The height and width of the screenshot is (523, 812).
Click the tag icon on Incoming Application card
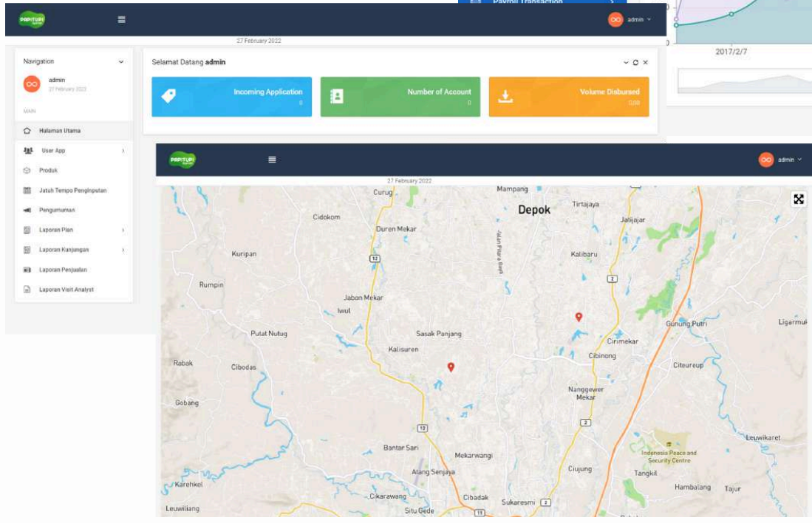coord(168,96)
